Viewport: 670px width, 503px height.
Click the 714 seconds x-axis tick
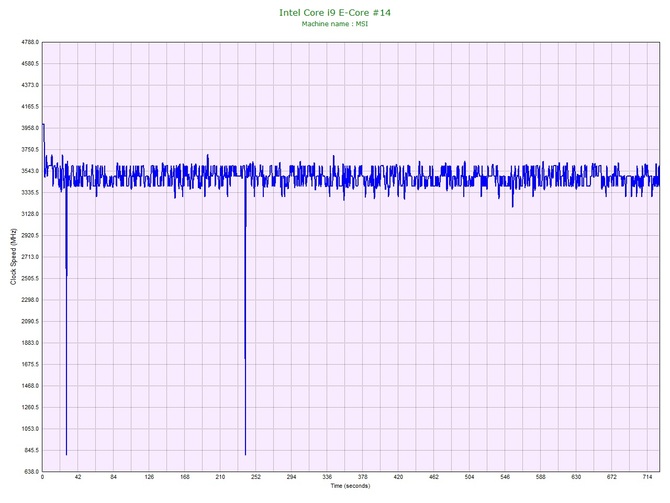647,477
